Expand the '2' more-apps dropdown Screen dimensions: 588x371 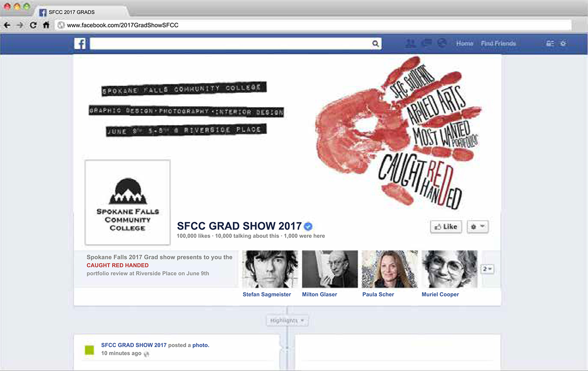[x=487, y=269]
